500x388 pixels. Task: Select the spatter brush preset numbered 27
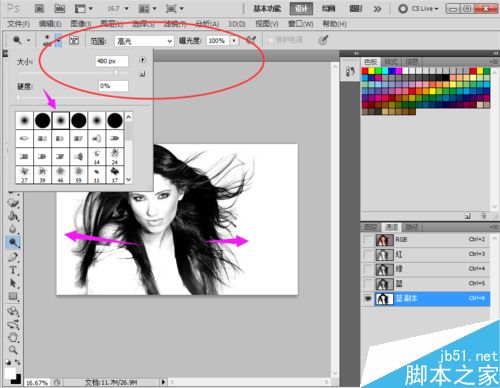(x=24, y=174)
